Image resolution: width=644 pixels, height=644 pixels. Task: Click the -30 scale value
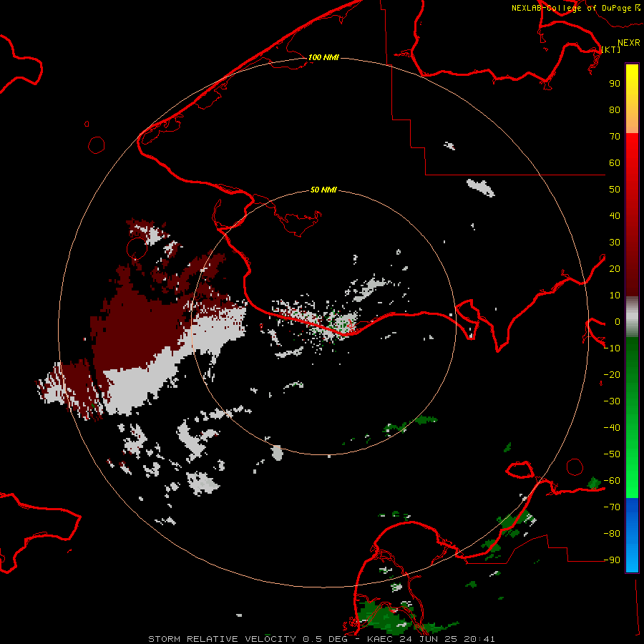coord(612,401)
